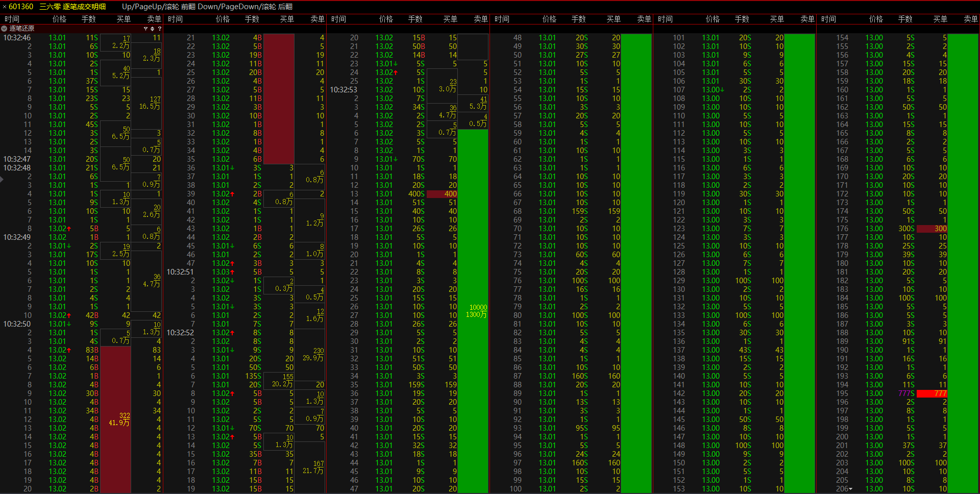The width and height of the screenshot is (980, 494).
Task: Select the 10:32:47 timestamp row
Action: (x=82, y=159)
